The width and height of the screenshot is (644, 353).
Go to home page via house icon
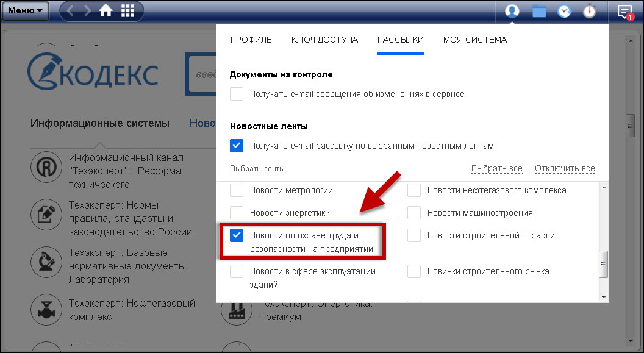(x=106, y=10)
